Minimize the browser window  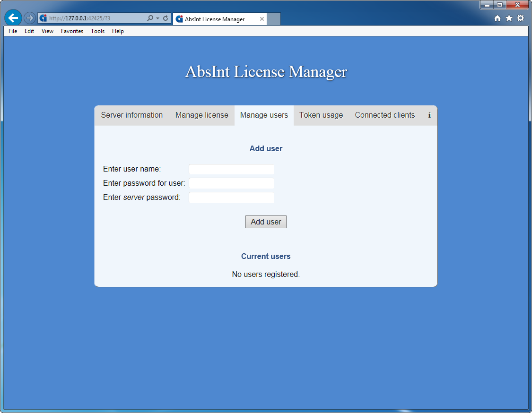pyautogui.click(x=487, y=5)
